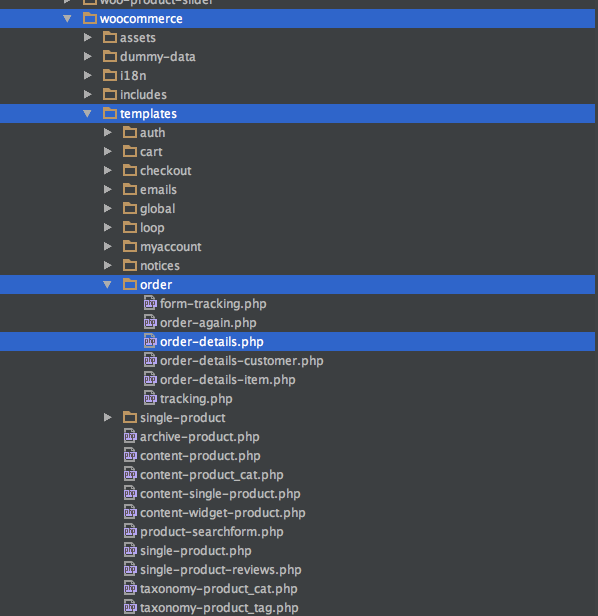The height and width of the screenshot is (616, 598).
Task: Click the i18n folder icon
Action: coord(110,75)
